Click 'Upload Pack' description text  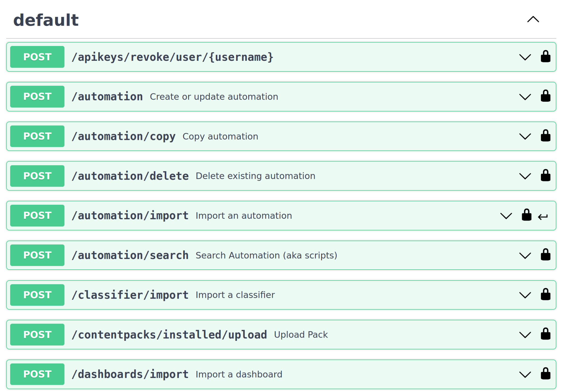click(301, 335)
